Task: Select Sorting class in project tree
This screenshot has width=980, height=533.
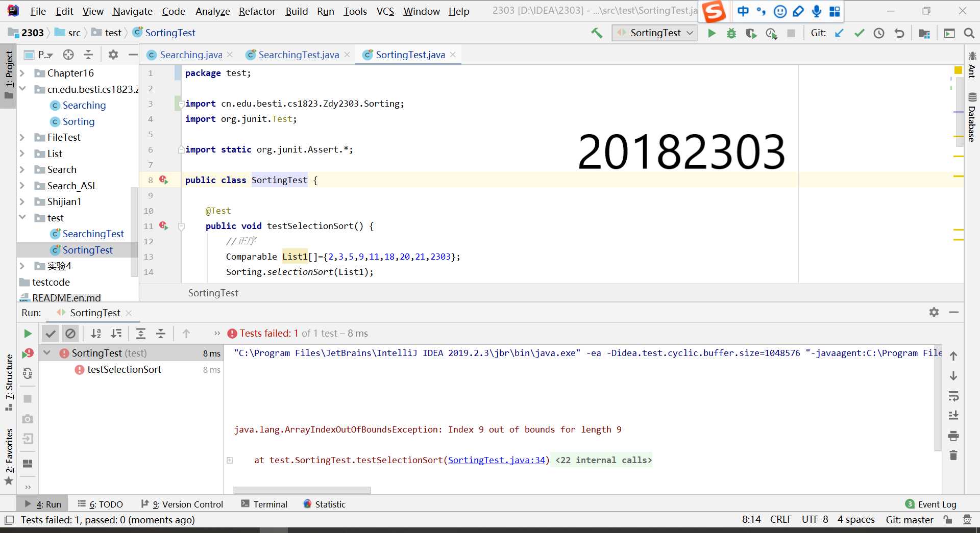Action: point(79,121)
